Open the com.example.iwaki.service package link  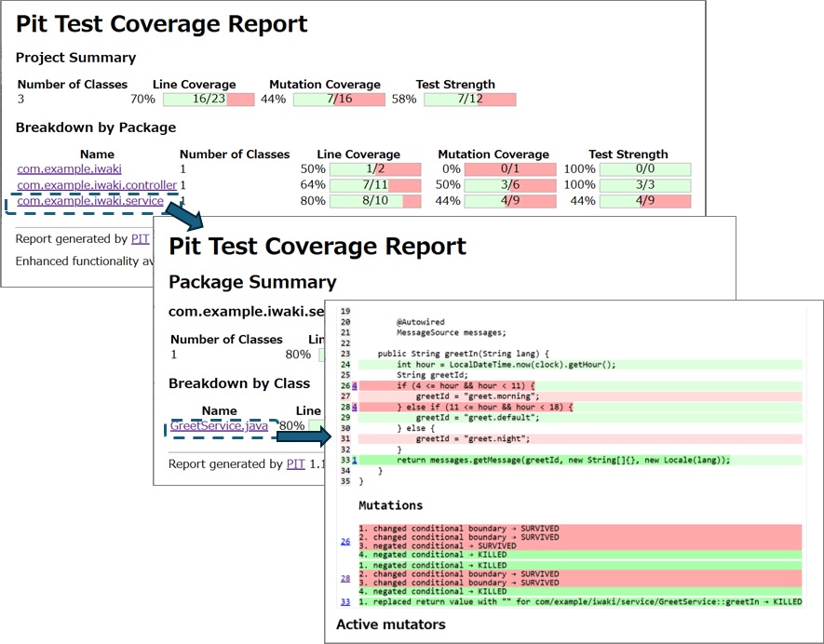[x=90, y=201]
